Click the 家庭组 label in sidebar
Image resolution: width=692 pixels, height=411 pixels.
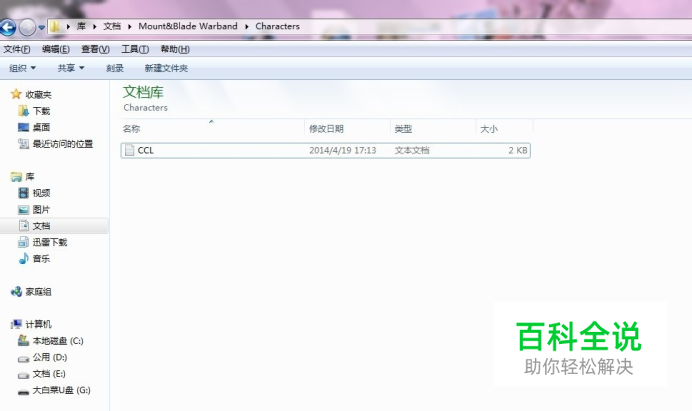(x=38, y=292)
